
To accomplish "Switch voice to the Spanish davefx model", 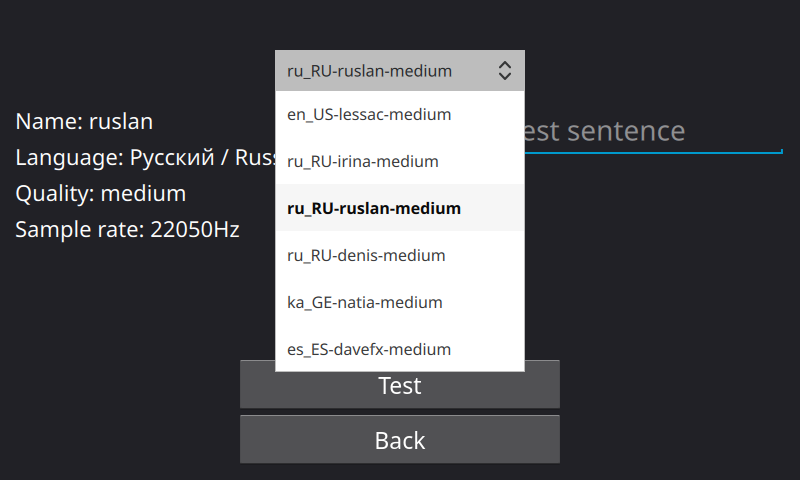I will point(399,349).
